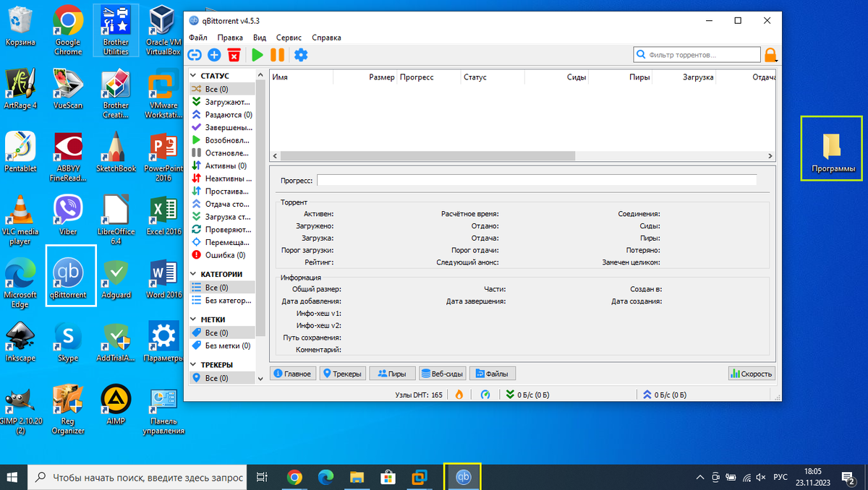Click the orange pause toolbar icon

(277, 55)
